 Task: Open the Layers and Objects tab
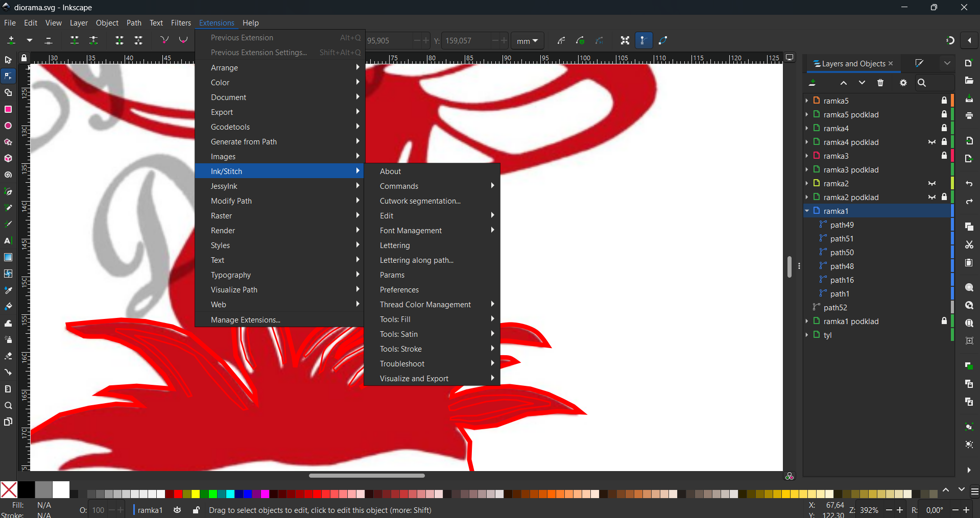[853, 63]
